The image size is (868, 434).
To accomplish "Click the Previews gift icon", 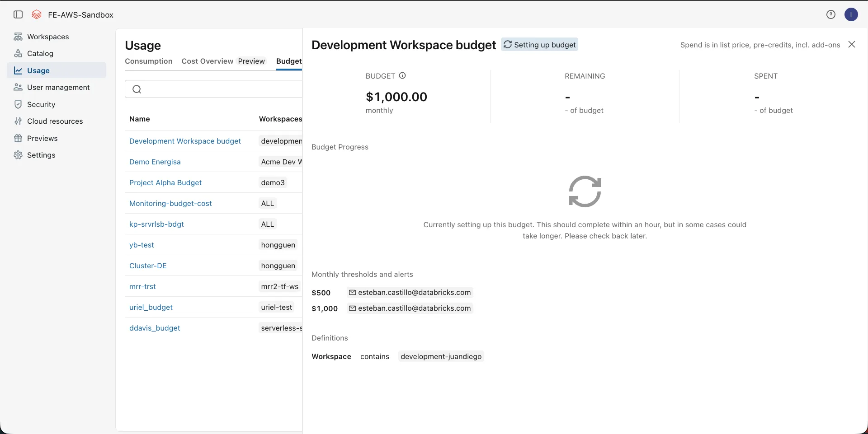I will click(x=18, y=138).
